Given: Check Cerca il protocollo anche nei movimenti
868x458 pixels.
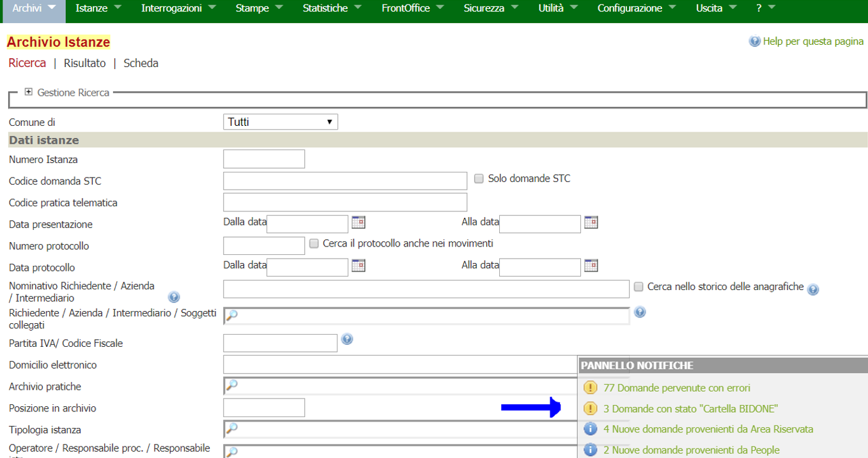Looking at the screenshot, I should click(314, 244).
